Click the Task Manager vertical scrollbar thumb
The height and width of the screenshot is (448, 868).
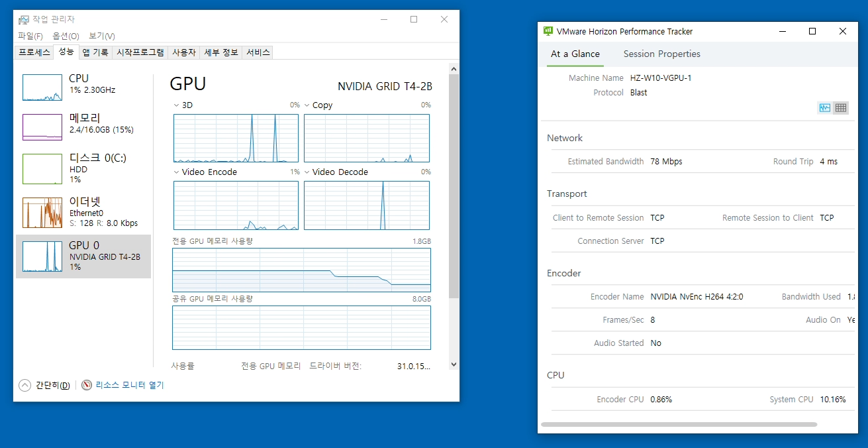[454, 186]
